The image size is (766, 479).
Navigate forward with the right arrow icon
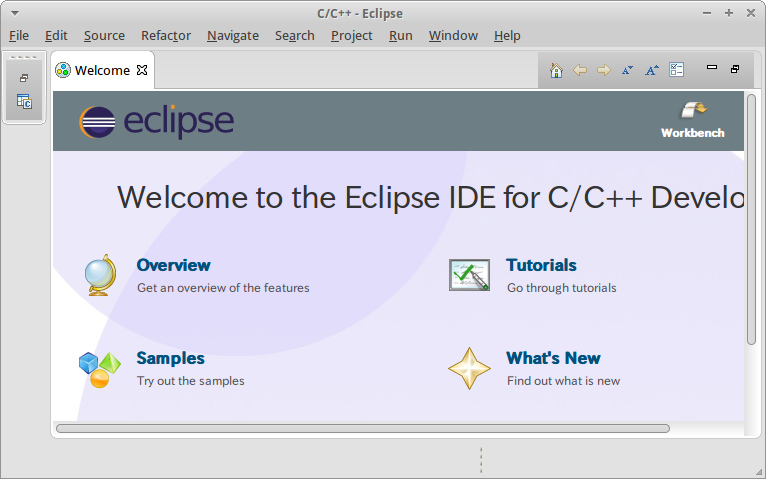point(604,70)
